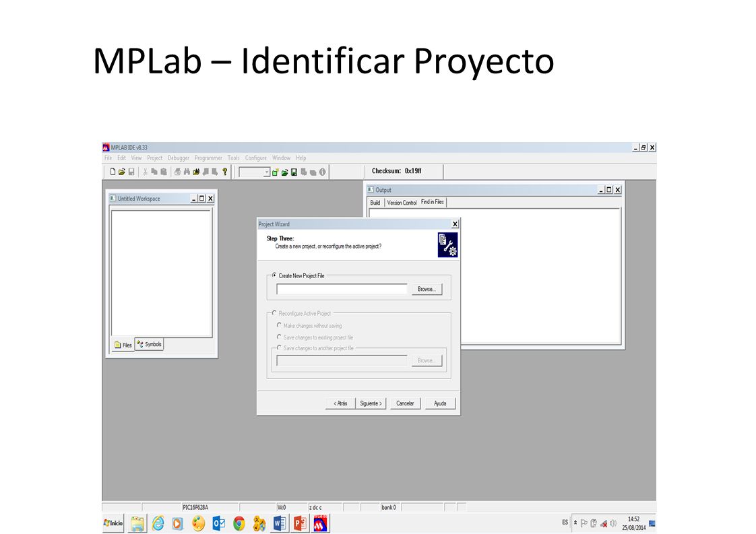Click the Print toolbar icon
The width and height of the screenshot is (756, 534).
tap(177, 172)
